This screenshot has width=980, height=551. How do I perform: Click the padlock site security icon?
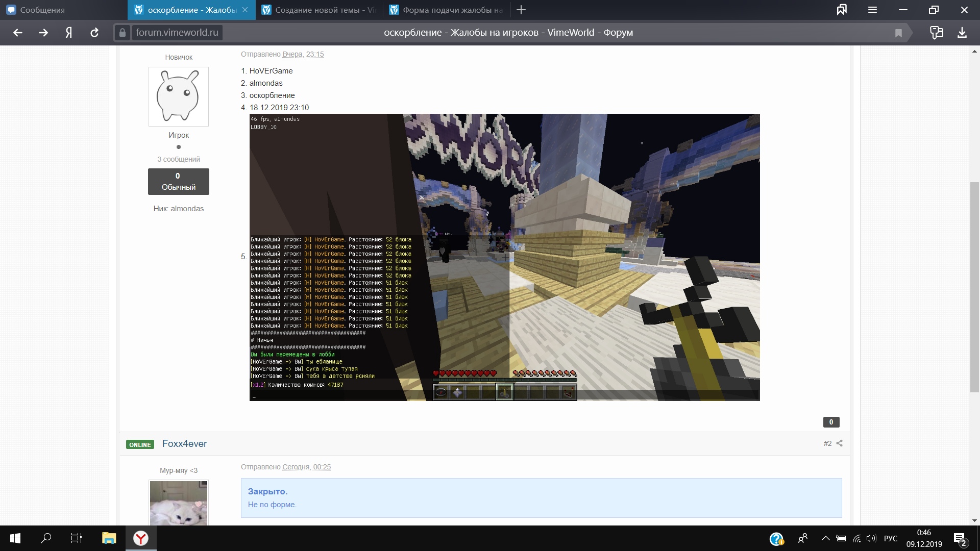(122, 33)
